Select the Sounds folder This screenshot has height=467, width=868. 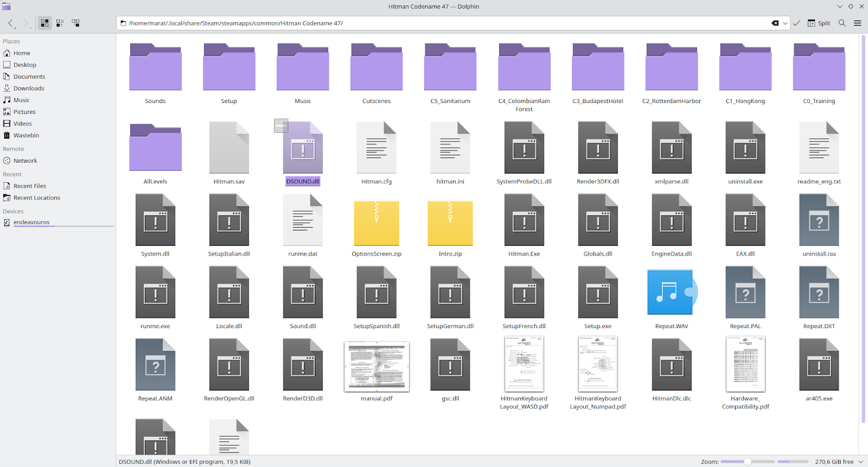[155, 67]
